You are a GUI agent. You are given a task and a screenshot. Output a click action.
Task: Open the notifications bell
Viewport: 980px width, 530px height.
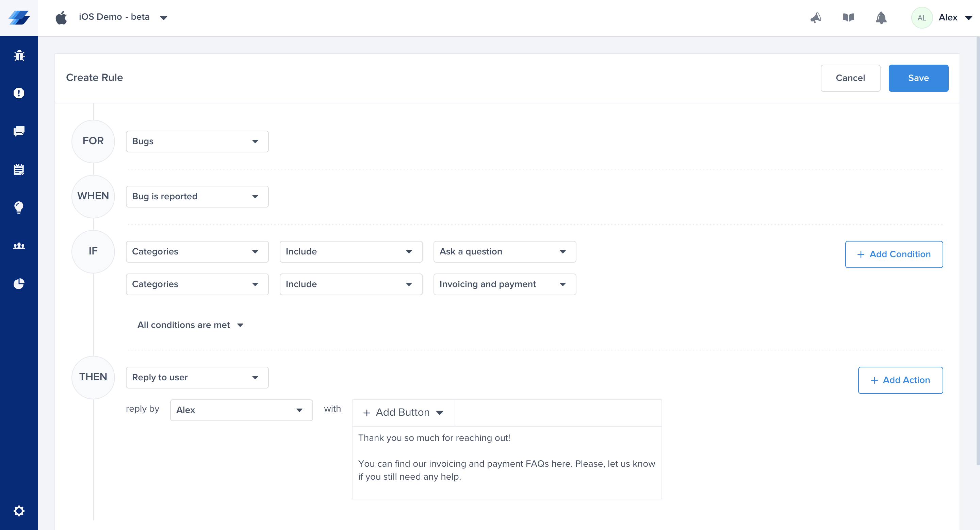[x=881, y=17]
